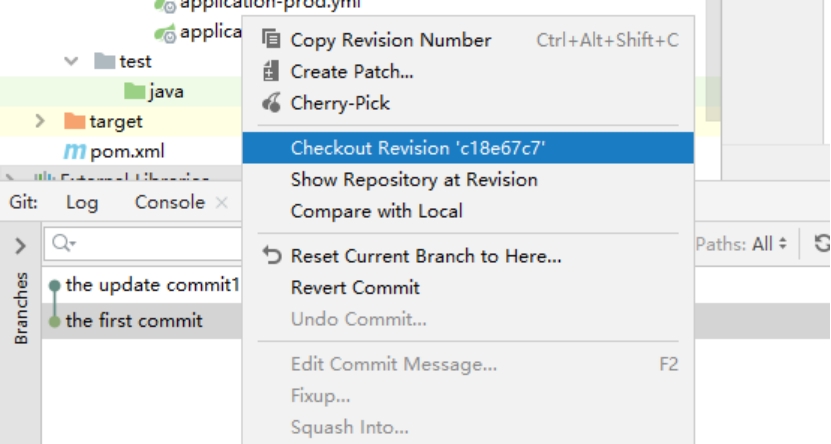Expand the target folder
The width and height of the screenshot is (831, 444).
tap(40, 121)
